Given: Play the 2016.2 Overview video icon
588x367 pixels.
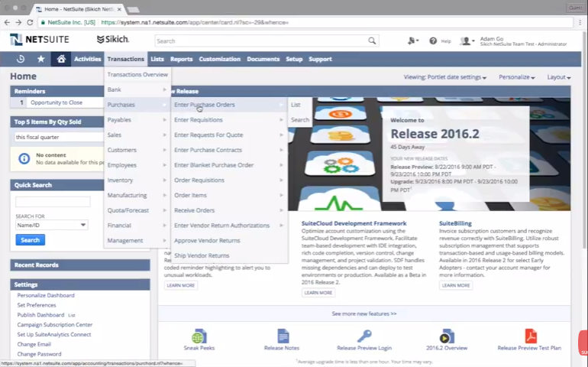Looking at the screenshot, I should pos(446,336).
